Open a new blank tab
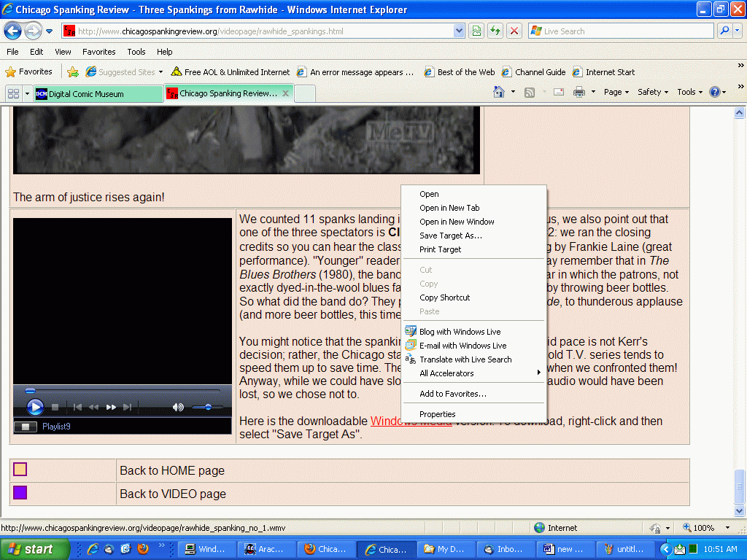The height and width of the screenshot is (560, 747). [x=305, y=94]
